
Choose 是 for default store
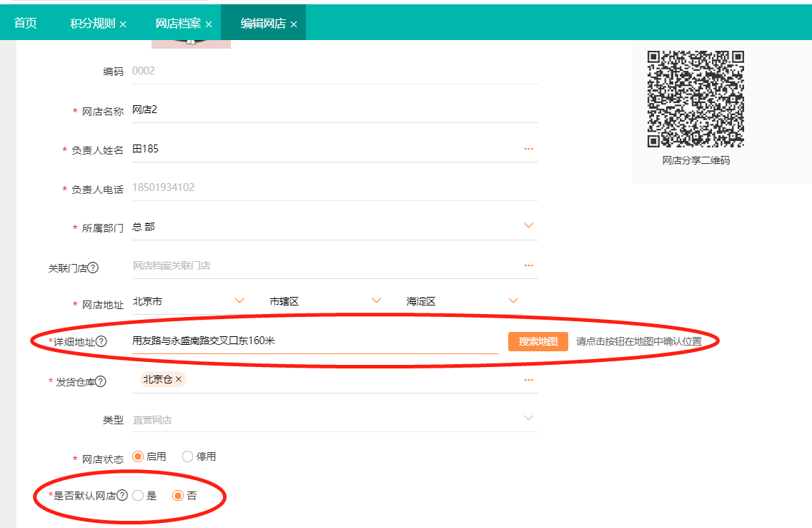coord(138,495)
